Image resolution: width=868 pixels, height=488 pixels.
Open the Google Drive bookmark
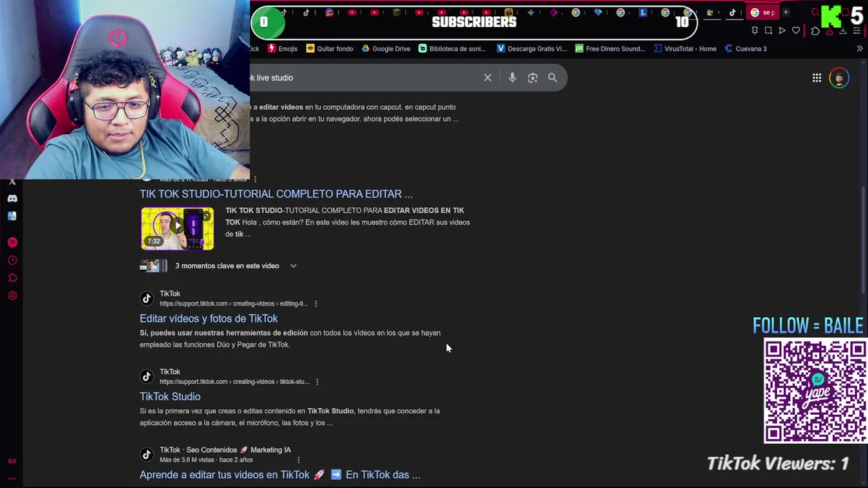(386, 49)
